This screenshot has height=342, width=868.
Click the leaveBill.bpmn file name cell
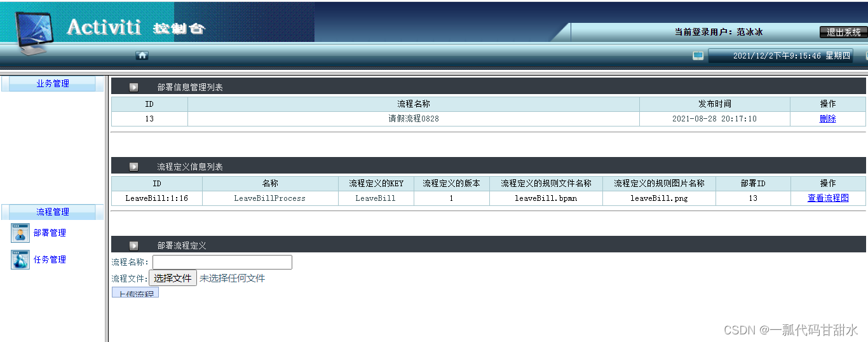click(x=546, y=198)
